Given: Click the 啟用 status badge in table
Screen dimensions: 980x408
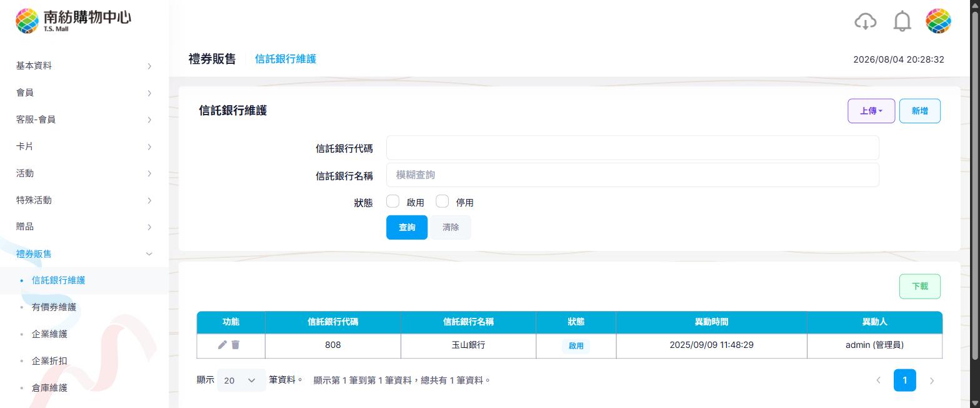Looking at the screenshot, I should (x=576, y=345).
